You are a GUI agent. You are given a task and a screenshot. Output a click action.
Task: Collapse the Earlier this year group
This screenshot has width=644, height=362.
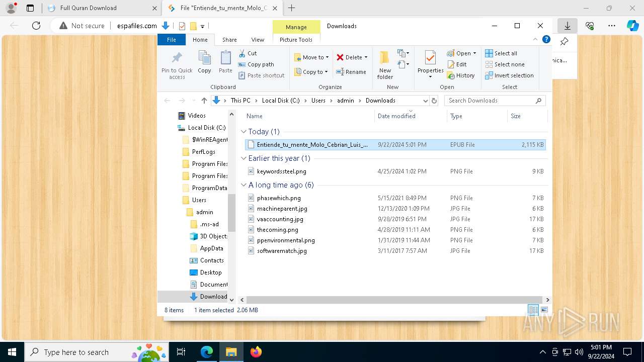(244, 158)
